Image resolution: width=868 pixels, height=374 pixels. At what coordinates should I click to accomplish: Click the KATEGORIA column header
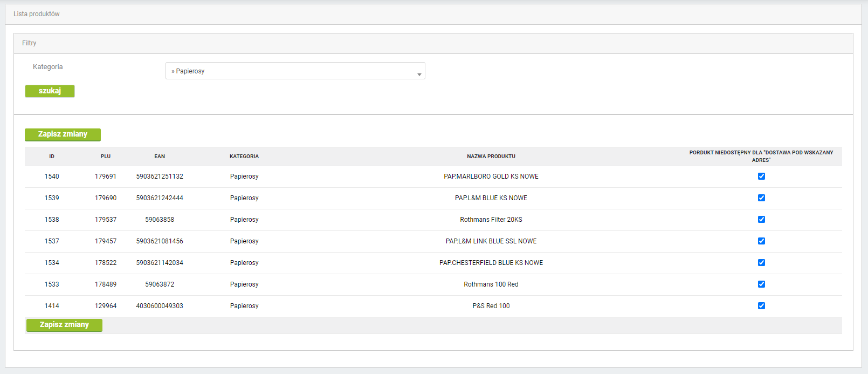(x=244, y=157)
